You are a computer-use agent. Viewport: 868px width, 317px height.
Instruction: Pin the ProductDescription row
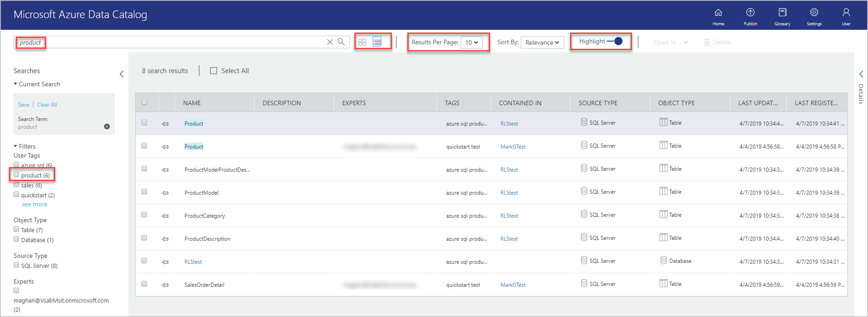tap(165, 239)
